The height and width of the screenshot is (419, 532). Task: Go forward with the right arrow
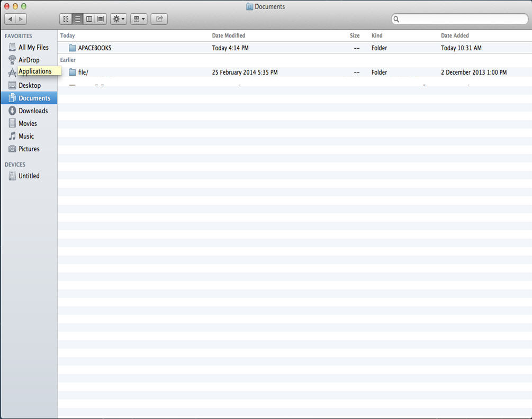[21, 19]
